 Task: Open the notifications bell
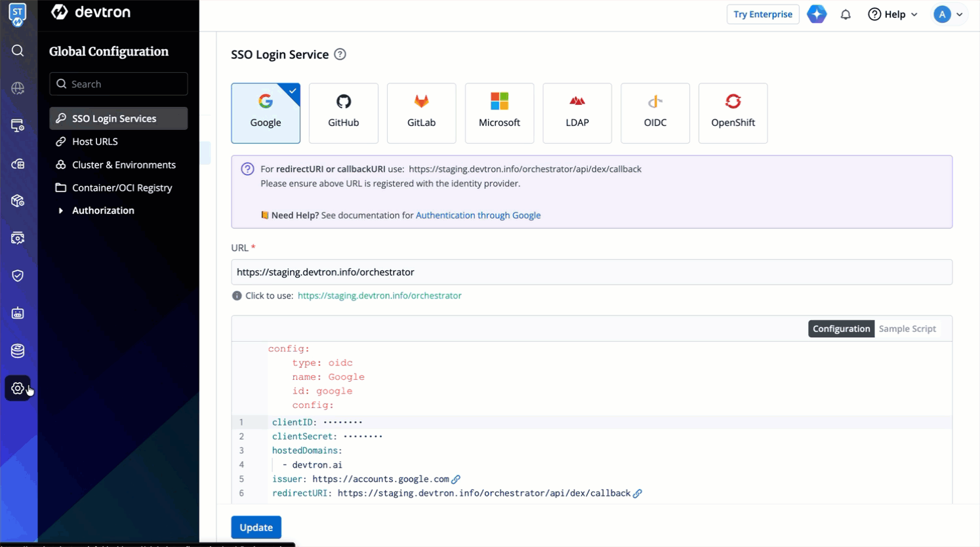846,14
